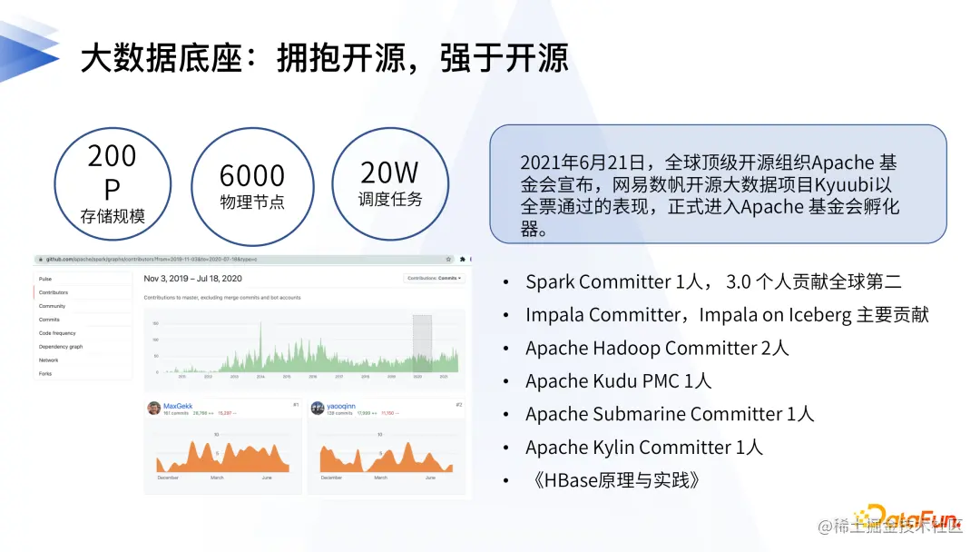Click MaxGekk's avatar picture
980x552 pixels.
[153, 409]
